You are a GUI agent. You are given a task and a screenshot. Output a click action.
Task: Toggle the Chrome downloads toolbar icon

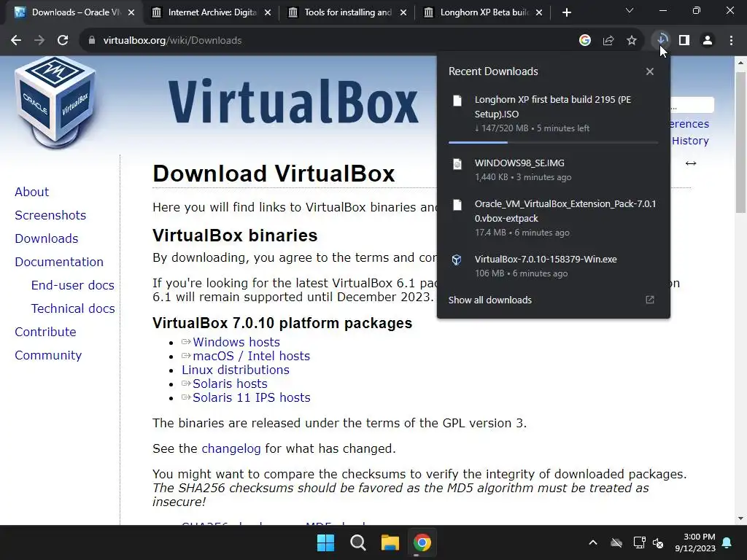[x=661, y=41]
